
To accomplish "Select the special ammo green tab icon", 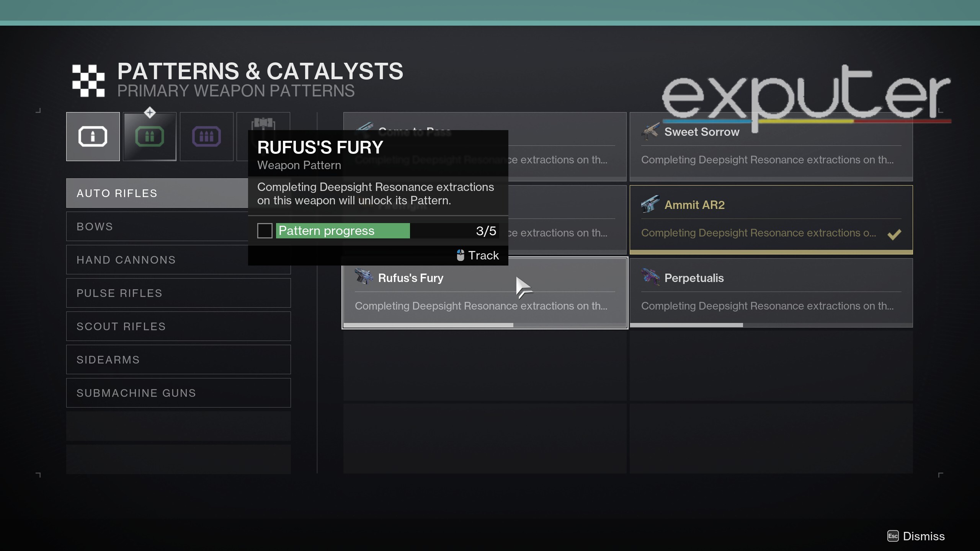I will click(150, 137).
